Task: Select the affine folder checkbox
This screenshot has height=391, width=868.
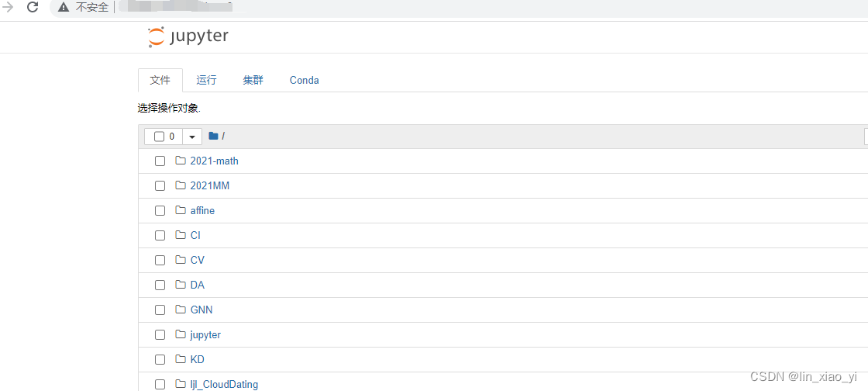Action: pos(160,210)
